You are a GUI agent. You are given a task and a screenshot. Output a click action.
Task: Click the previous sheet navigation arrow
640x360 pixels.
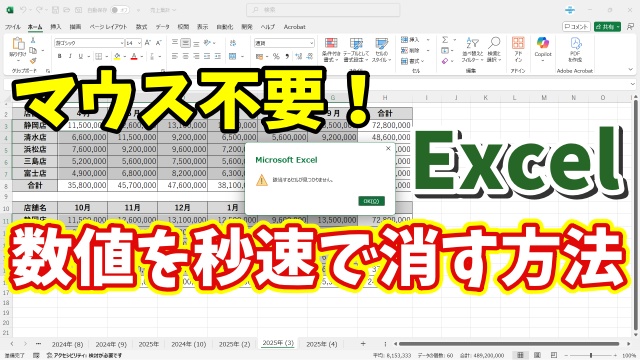[11, 344]
